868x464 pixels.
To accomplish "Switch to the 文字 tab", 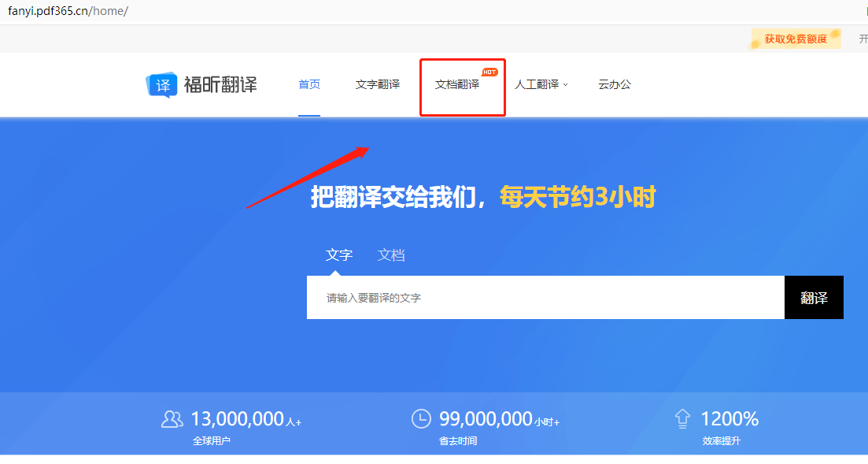I will pos(339,255).
